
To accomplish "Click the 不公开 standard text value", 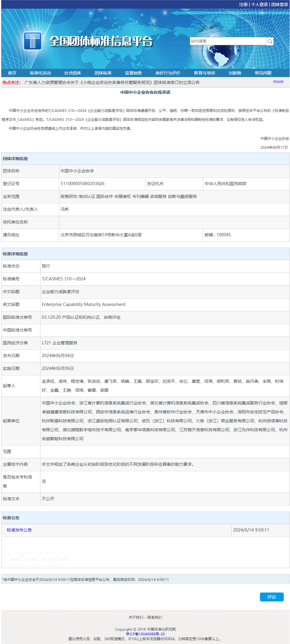I will (x=48, y=499).
